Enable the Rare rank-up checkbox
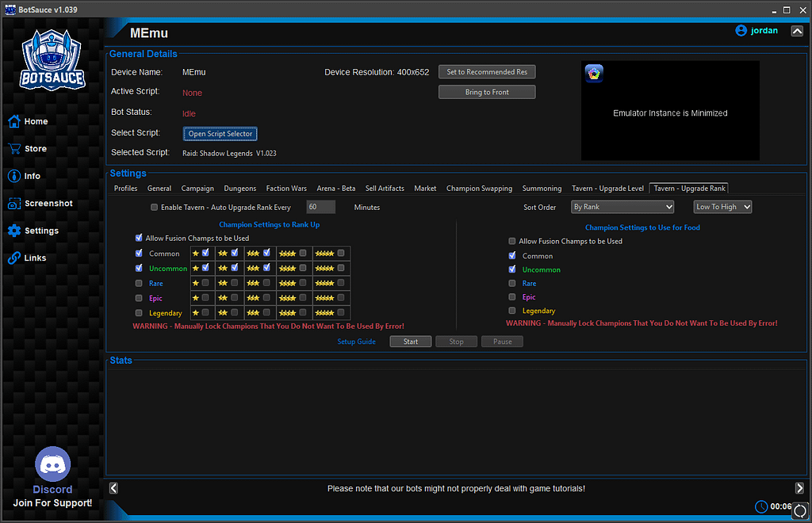The height and width of the screenshot is (523, 812). pos(139,283)
